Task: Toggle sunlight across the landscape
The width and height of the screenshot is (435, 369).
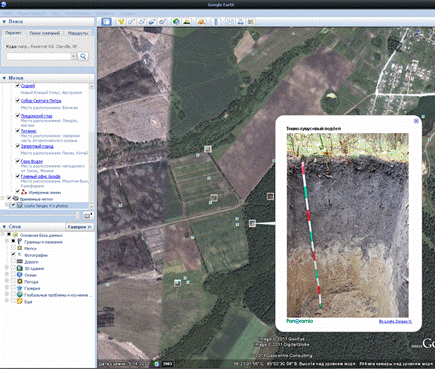Action: tap(187, 22)
